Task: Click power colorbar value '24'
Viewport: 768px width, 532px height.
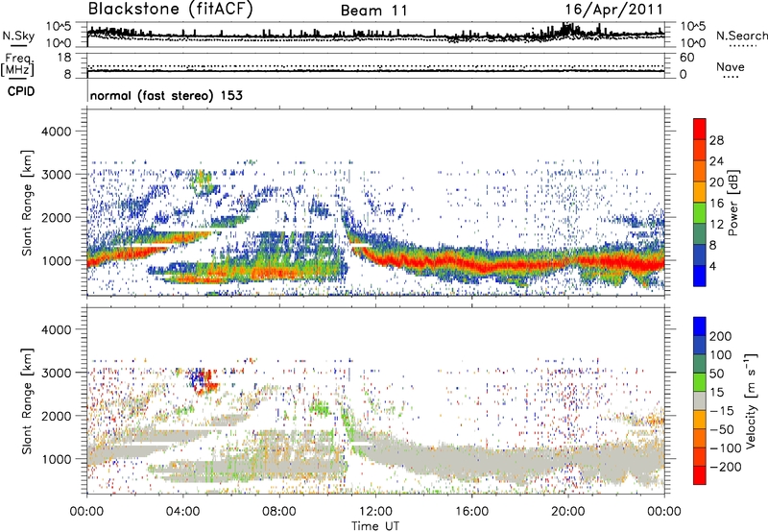Action: [716, 161]
